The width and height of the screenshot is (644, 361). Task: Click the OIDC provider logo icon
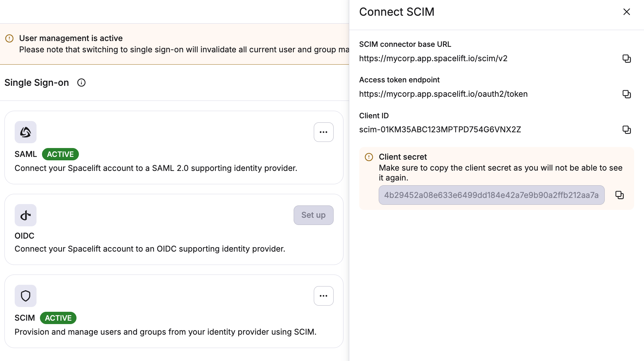pos(25,215)
